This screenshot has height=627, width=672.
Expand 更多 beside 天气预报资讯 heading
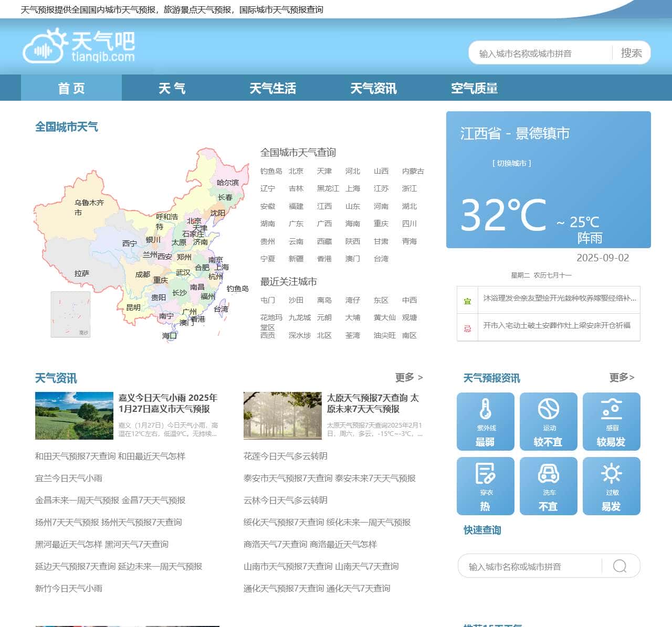click(x=622, y=377)
